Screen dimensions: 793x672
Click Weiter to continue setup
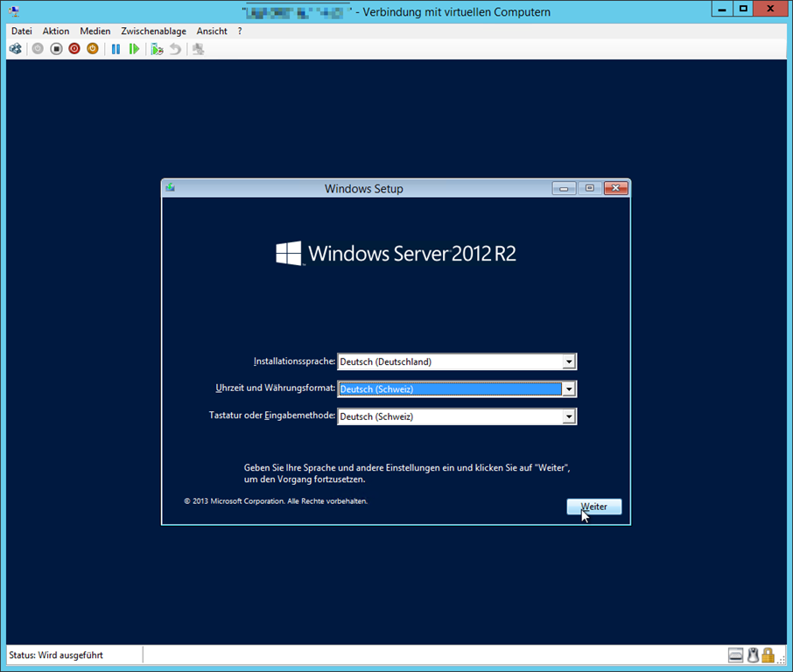click(594, 507)
